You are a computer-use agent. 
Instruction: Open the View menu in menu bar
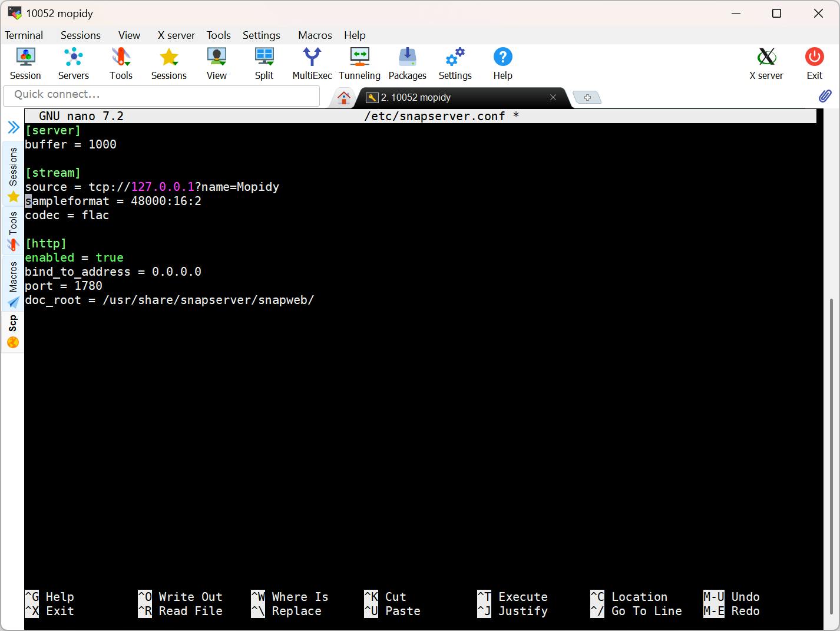(129, 35)
